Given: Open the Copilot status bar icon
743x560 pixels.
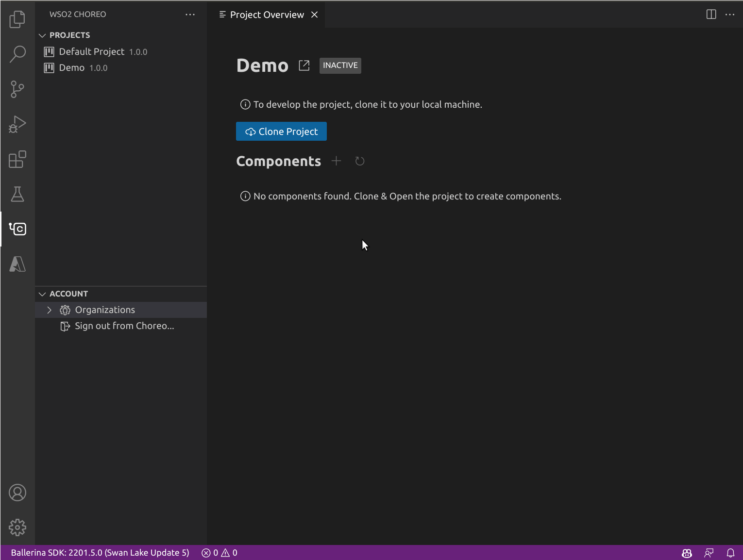Looking at the screenshot, I should 687,553.
